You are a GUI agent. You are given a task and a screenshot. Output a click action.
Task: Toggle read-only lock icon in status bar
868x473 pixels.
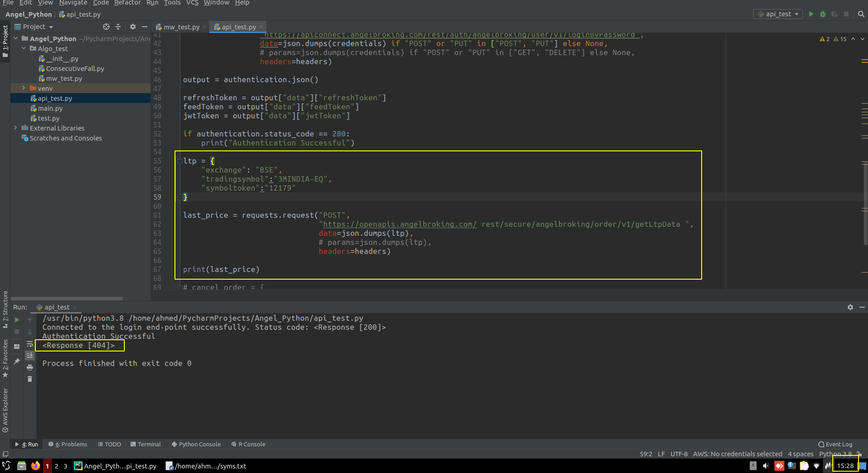[x=859, y=454]
